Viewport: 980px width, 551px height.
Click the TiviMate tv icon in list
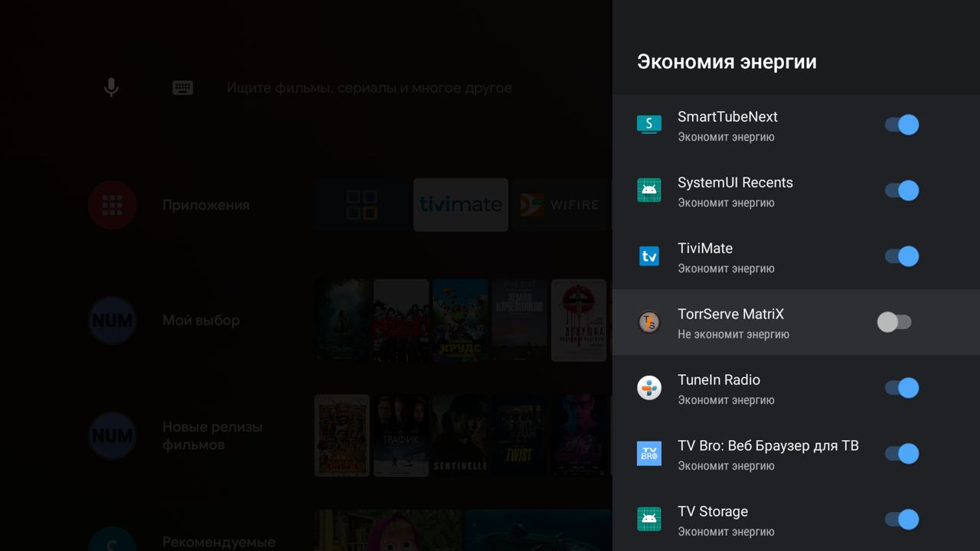point(649,256)
